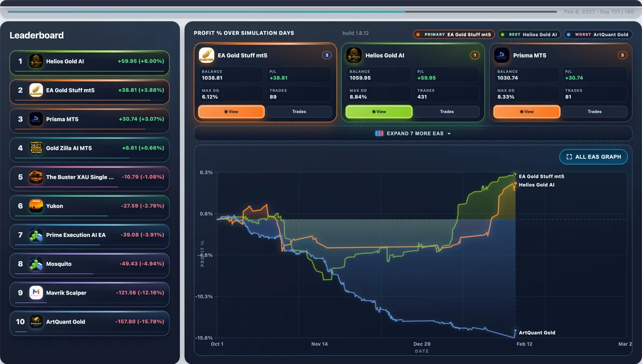Click the +59.95 (+6.00%) profit value
This screenshot has height=364, width=642.
point(141,61)
